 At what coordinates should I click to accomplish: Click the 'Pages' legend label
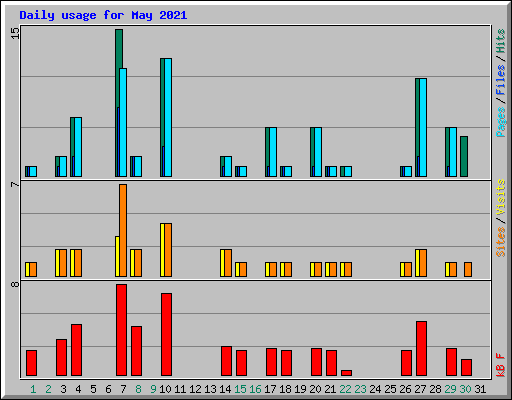coord(501,122)
